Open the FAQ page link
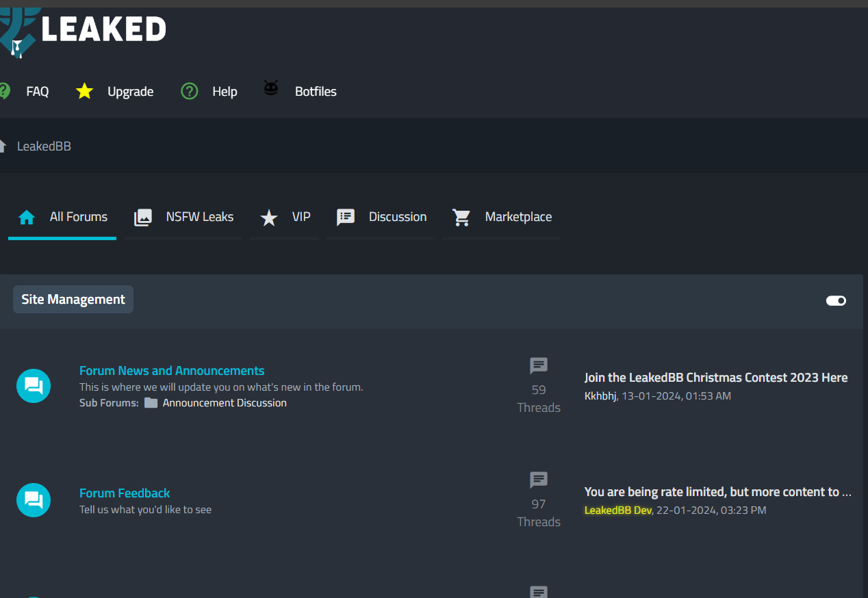This screenshot has width=868, height=598. [38, 91]
